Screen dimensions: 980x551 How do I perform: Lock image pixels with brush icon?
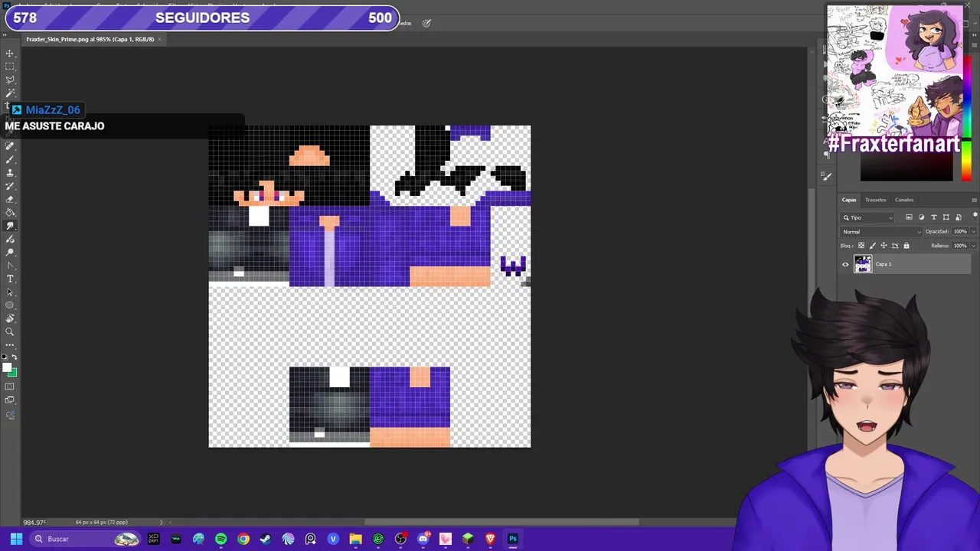pos(873,246)
